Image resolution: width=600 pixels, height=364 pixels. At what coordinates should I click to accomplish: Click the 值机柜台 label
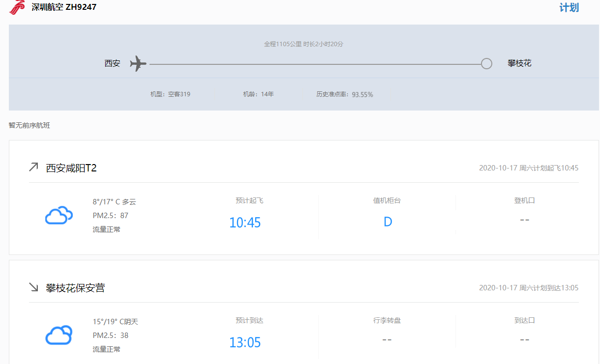pyautogui.click(x=387, y=200)
